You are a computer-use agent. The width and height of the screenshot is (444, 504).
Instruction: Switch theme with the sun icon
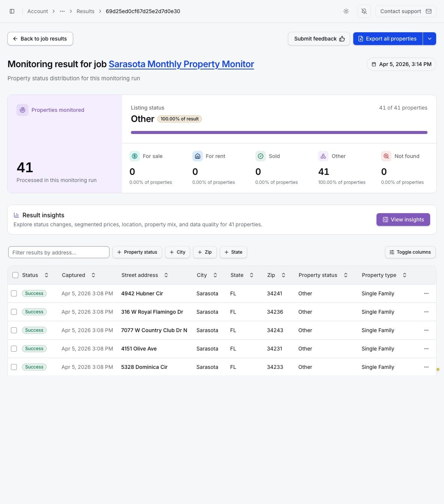pyautogui.click(x=346, y=11)
